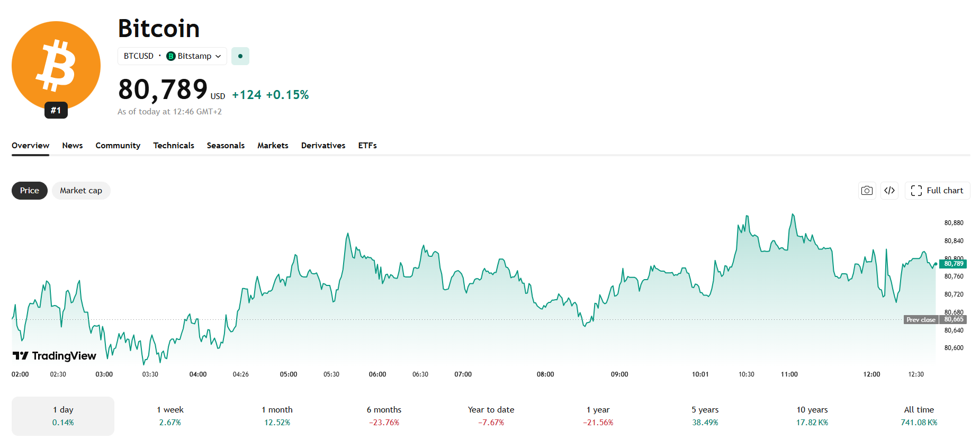Click the green market status dot

tap(240, 56)
